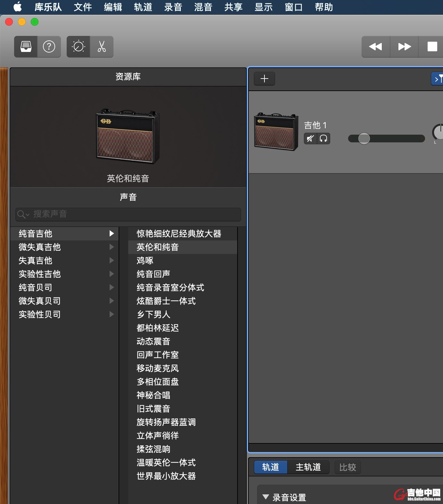Image resolution: width=443 pixels, height=504 pixels.
Task: Expand the 微失真贝司 category arrow
Action: coord(112,301)
